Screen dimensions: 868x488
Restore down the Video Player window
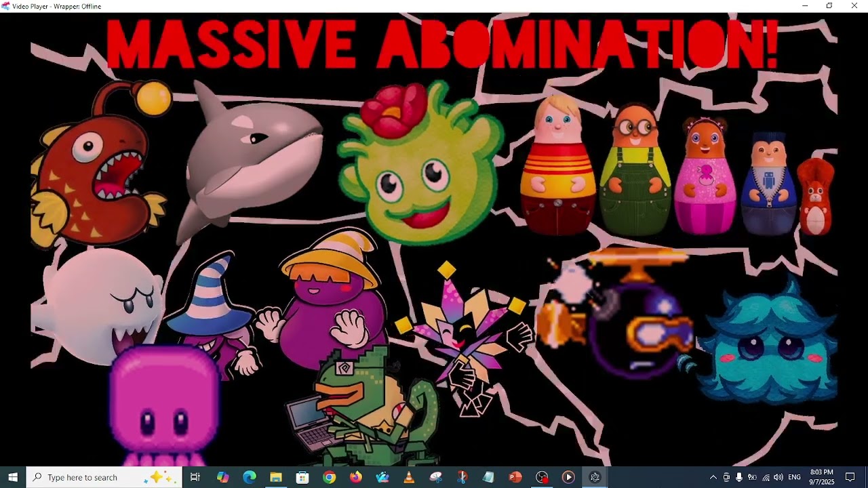[x=829, y=6]
